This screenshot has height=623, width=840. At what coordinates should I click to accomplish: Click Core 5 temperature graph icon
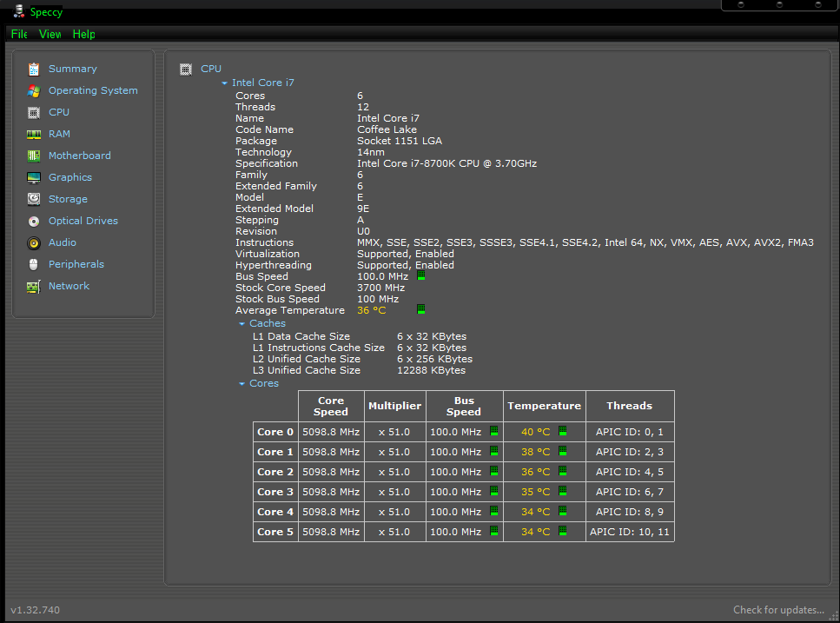tap(563, 531)
